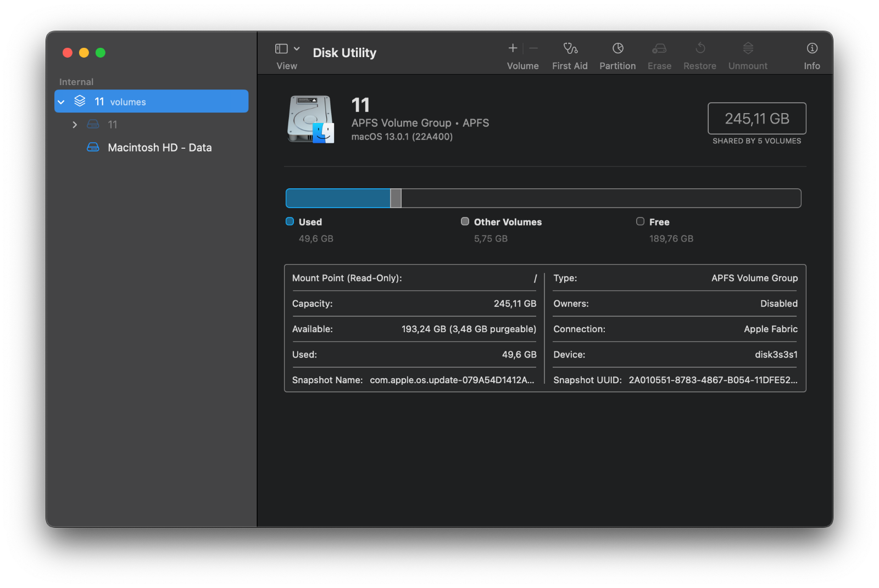Collapse the 11 volumes group chevron

(62, 102)
